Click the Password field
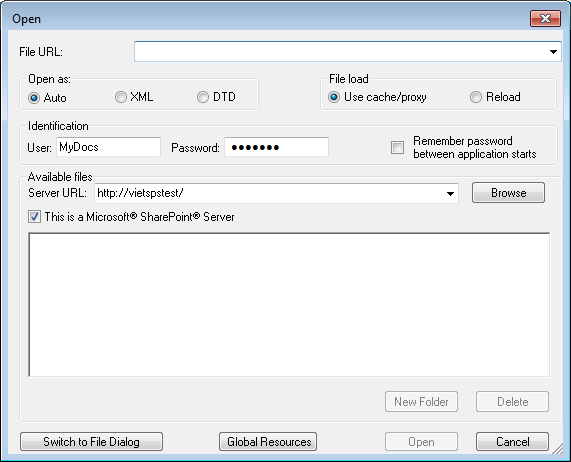This screenshot has height=462, width=571. (x=276, y=147)
